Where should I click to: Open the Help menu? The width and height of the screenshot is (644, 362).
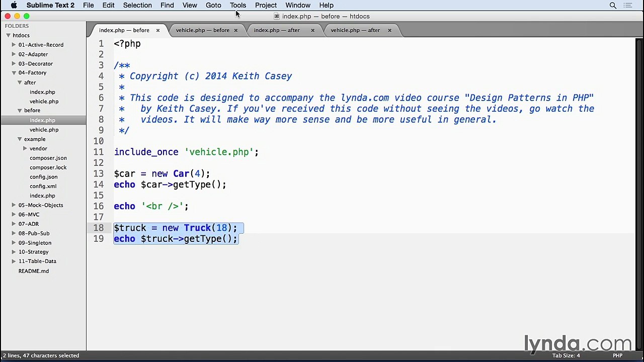pyautogui.click(x=326, y=5)
